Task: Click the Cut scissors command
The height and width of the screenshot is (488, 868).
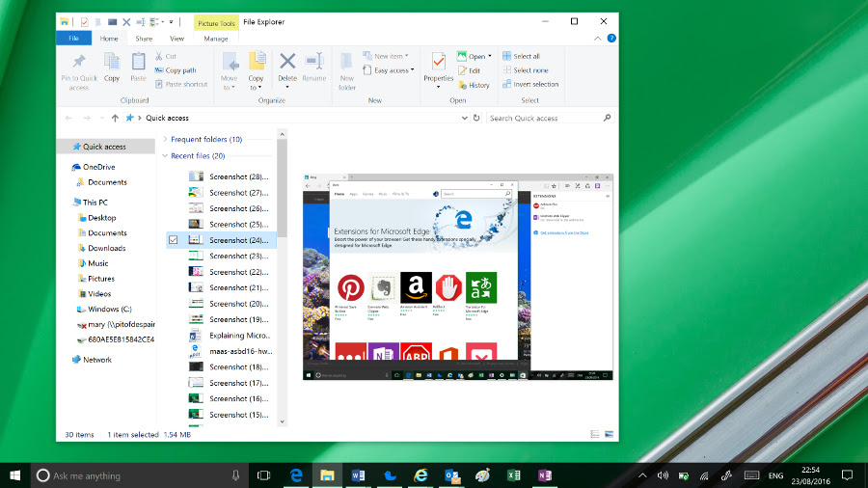Action: [x=166, y=56]
